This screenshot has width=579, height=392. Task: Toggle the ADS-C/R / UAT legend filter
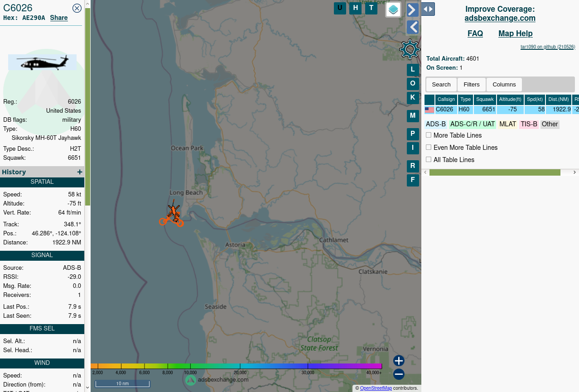473,124
